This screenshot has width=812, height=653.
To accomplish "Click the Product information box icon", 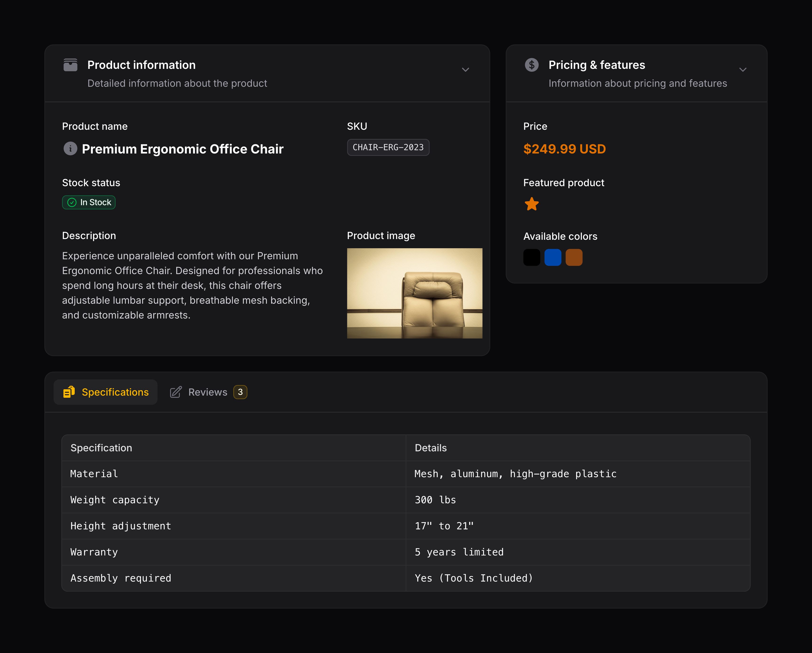I will [70, 65].
